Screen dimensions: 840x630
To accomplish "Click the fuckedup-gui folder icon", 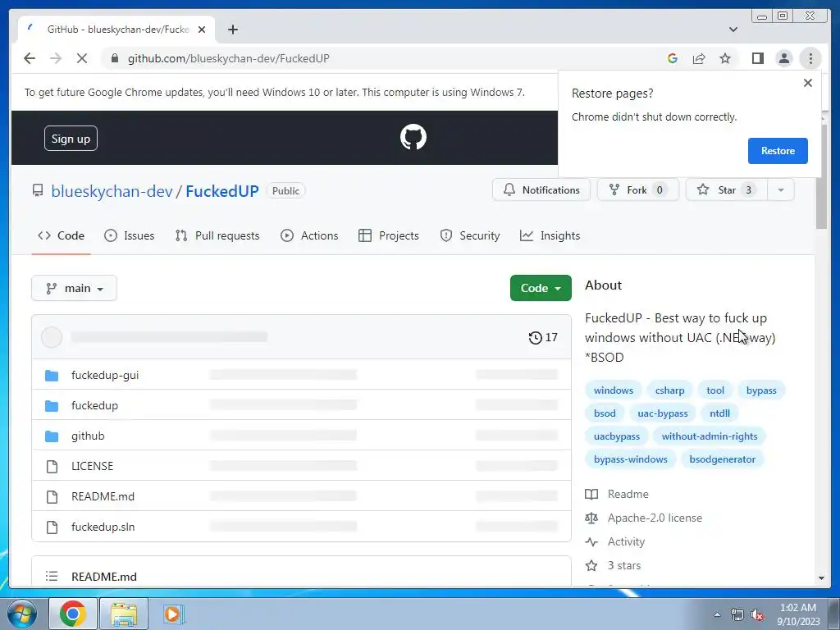I will tap(52, 376).
